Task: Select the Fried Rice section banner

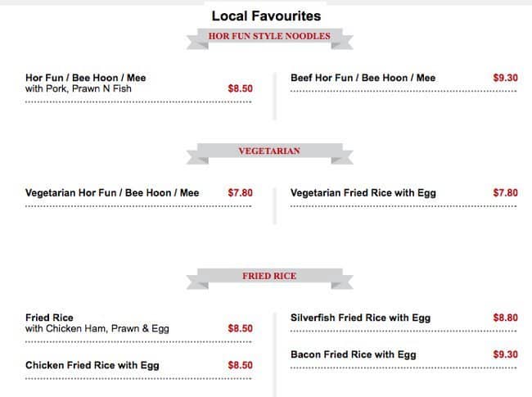Action: (269, 278)
